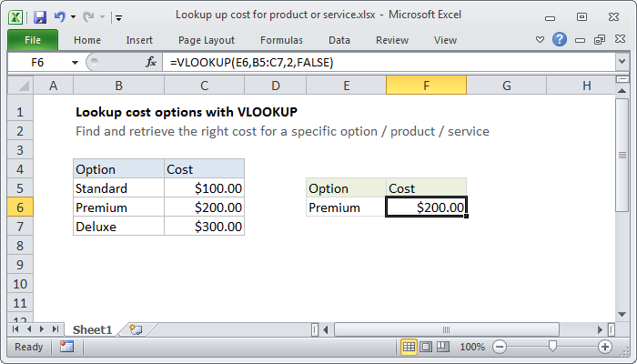Open the Data tab
Screen dimensions: 637x364
click(339, 40)
